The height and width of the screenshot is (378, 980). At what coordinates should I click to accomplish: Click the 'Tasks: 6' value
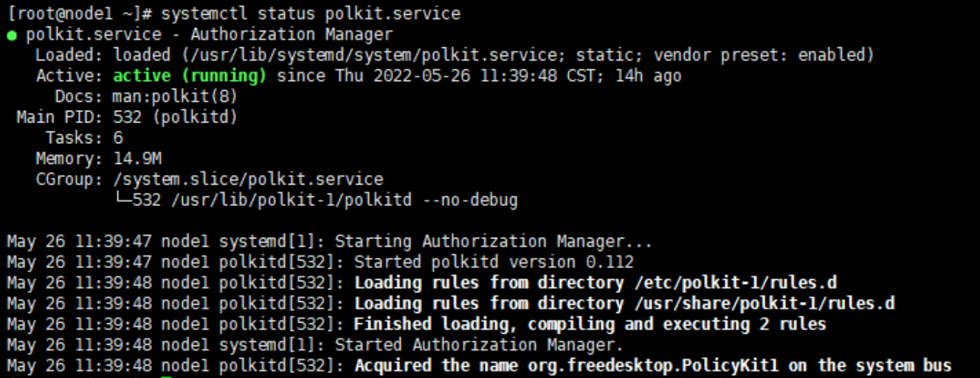pyautogui.click(x=84, y=137)
